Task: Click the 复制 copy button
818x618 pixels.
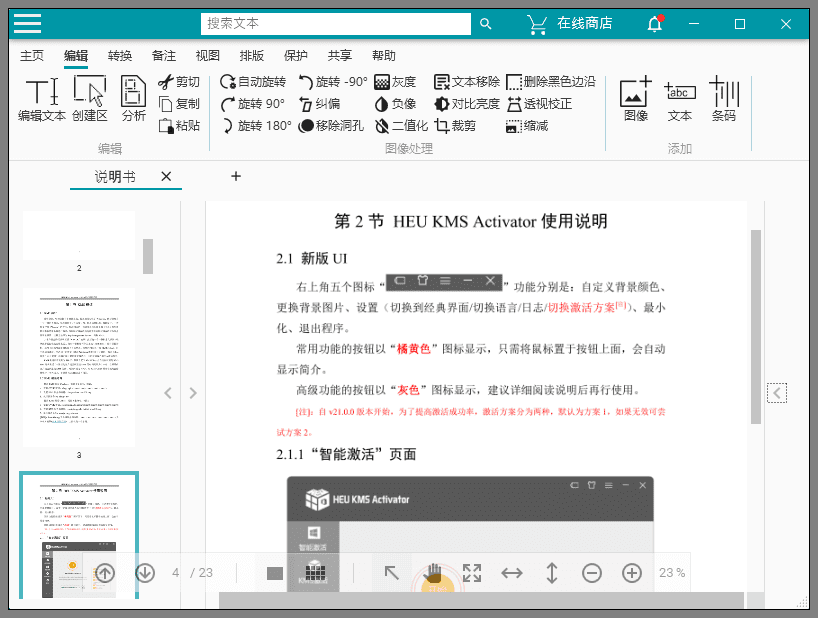Action: [x=179, y=104]
